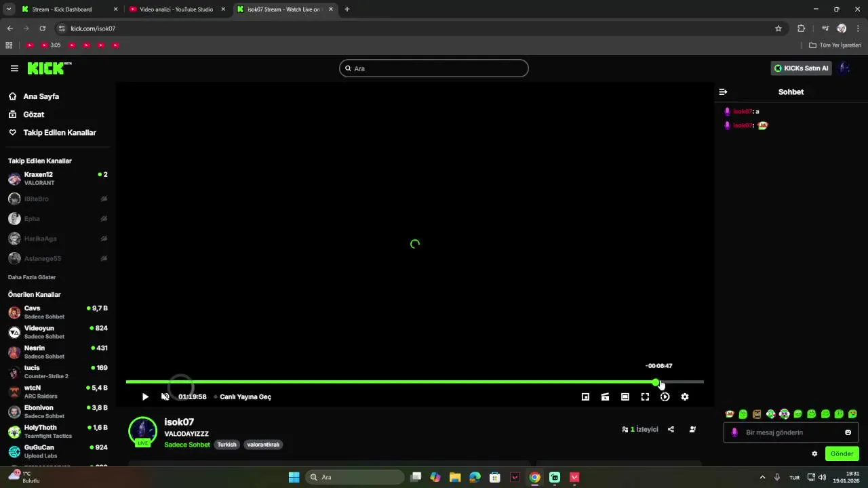Insert the first quick emote above chat input
Image resolution: width=868 pixels, height=488 pixels.
pos(730,414)
